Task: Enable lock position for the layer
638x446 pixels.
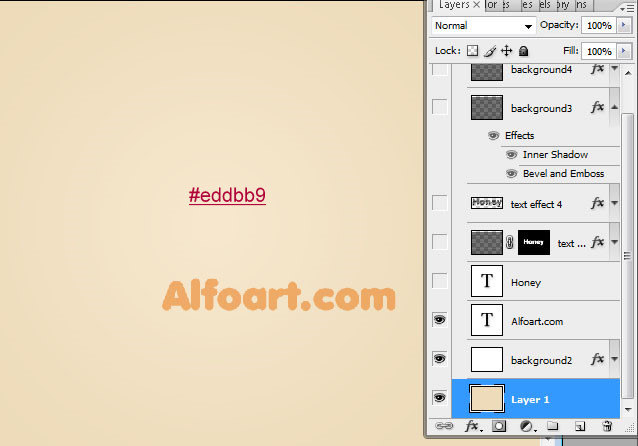Action: [x=507, y=51]
